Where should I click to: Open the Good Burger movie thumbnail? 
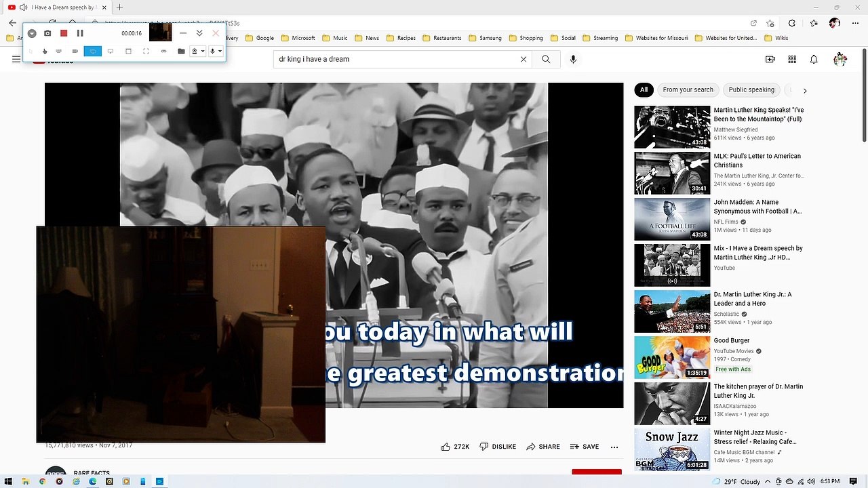pos(672,357)
